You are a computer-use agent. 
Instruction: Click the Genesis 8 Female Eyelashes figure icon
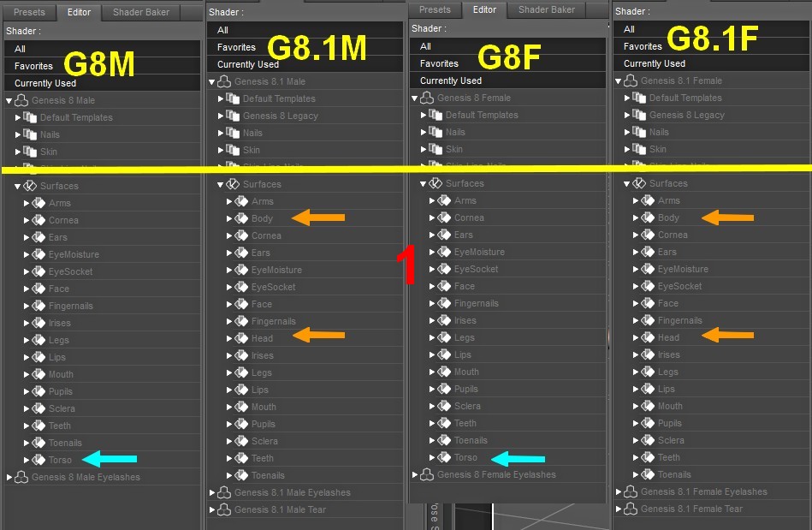click(427, 474)
